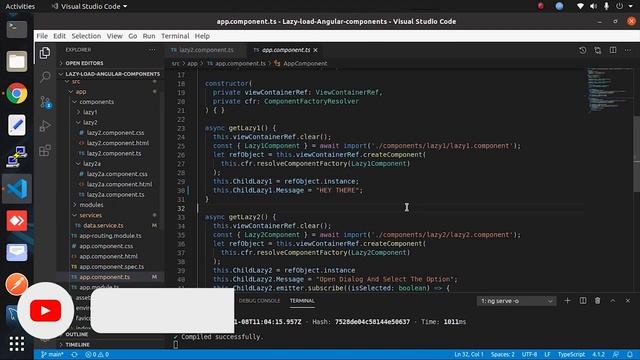Open notifications bell in status bar

(630, 354)
